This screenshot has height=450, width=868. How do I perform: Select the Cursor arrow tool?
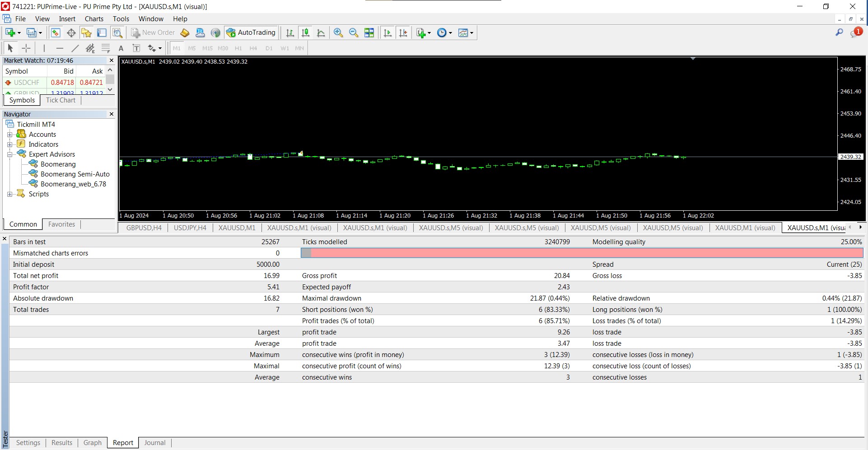[10, 48]
